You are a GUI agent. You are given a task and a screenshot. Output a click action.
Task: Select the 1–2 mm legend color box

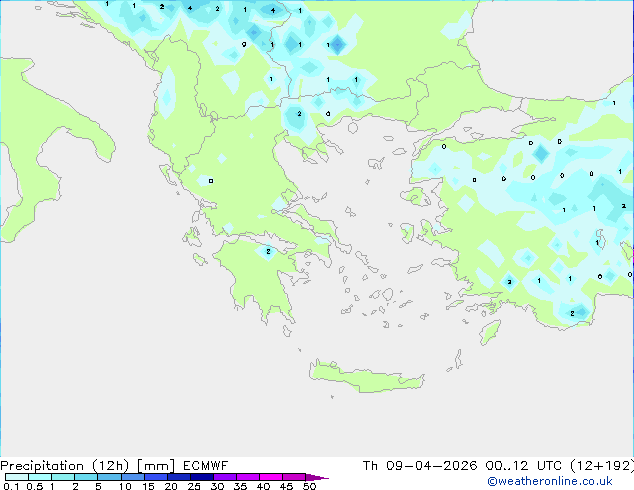coord(63,477)
